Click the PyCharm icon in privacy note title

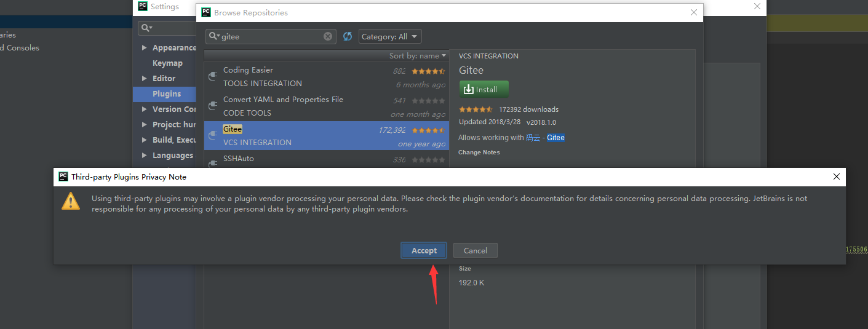[x=63, y=176]
